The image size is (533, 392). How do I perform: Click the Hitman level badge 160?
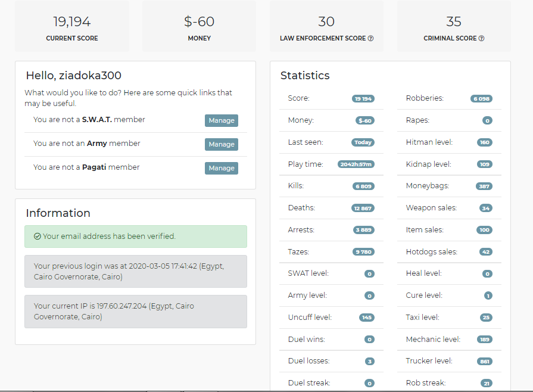[485, 142]
